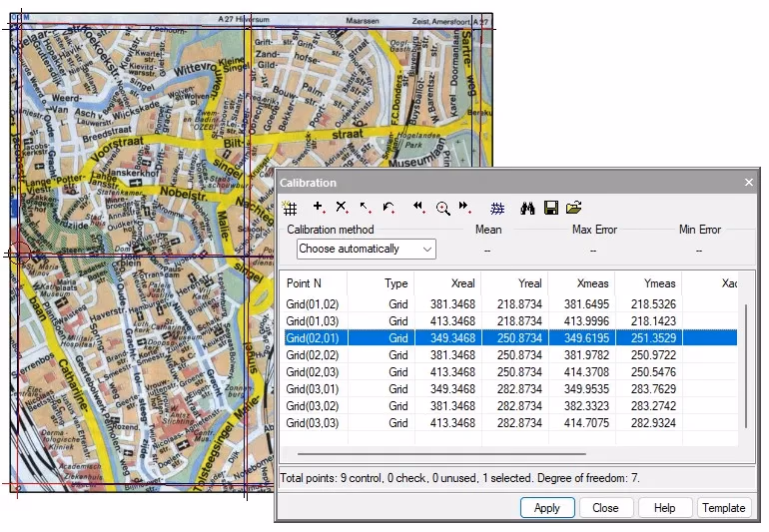The height and width of the screenshot is (532, 769).
Task: Click the Template button
Action: pos(724,508)
